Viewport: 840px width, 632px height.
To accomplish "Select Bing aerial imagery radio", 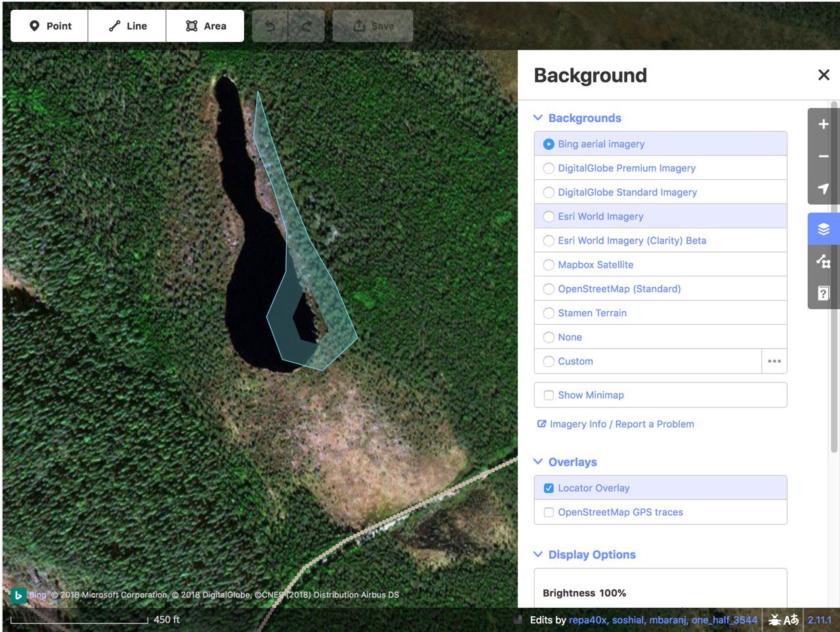I will [549, 144].
